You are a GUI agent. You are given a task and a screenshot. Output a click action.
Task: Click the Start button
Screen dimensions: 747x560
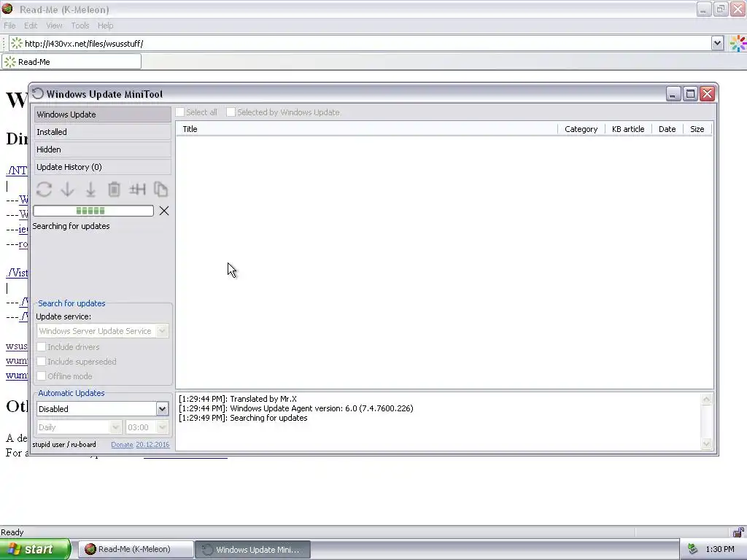tap(34, 549)
